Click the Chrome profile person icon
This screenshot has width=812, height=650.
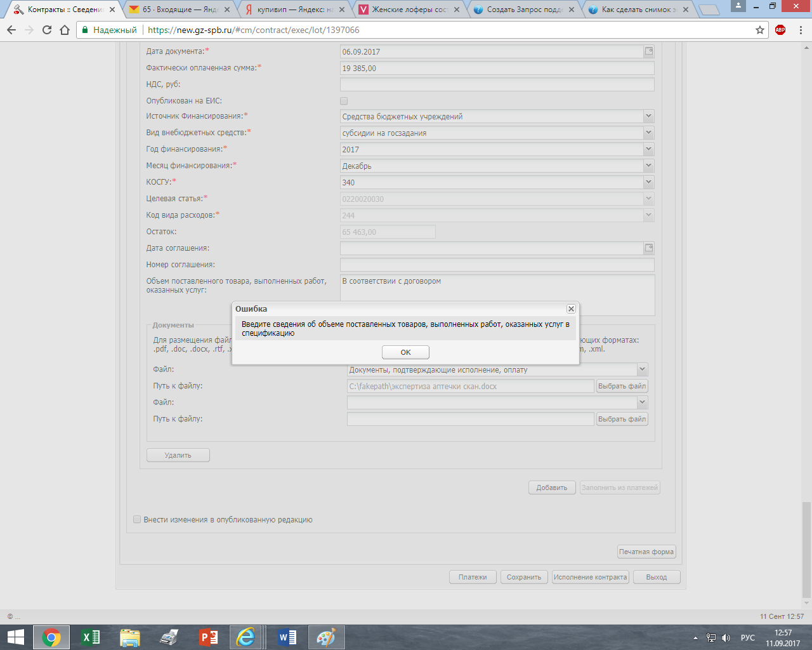pyautogui.click(x=738, y=6)
